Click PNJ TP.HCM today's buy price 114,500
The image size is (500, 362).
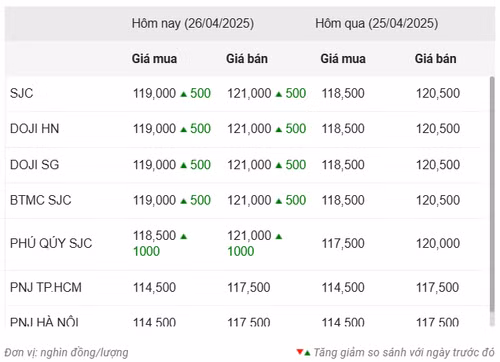coord(154,287)
